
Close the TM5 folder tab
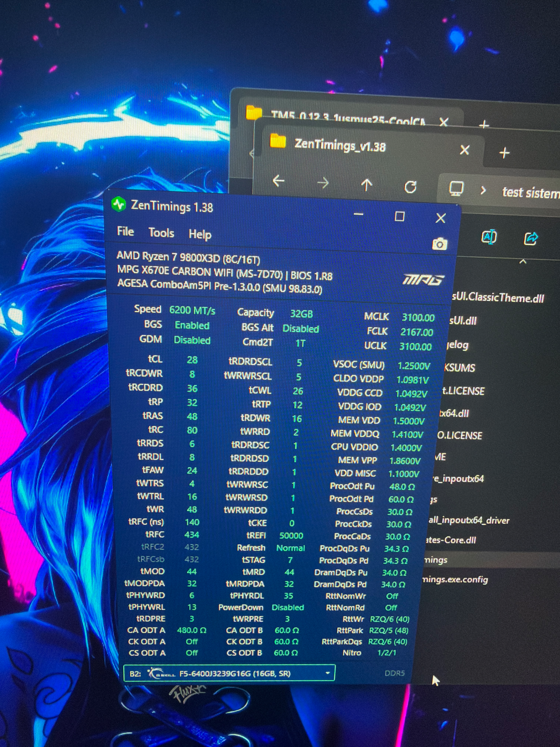point(444,122)
